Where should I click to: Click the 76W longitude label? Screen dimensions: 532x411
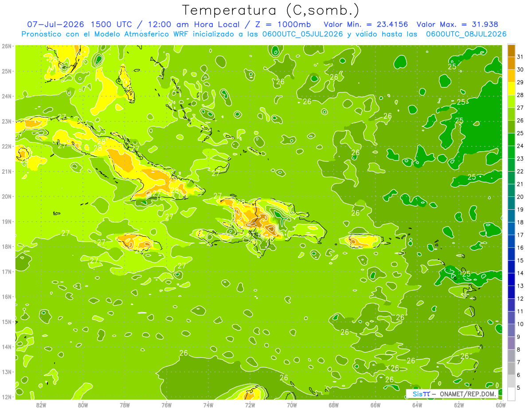[x=167, y=405]
